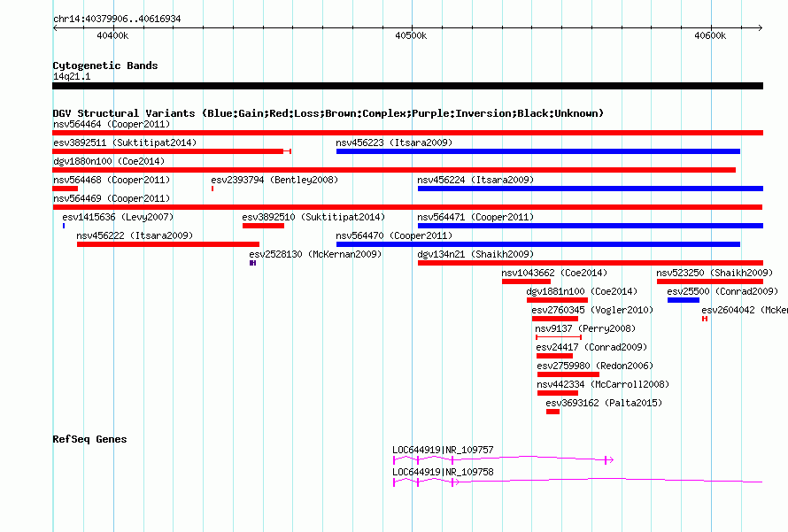
Task: Select the esv2759980 (Redon2006) red bar
Action: click(x=568, y=374)
